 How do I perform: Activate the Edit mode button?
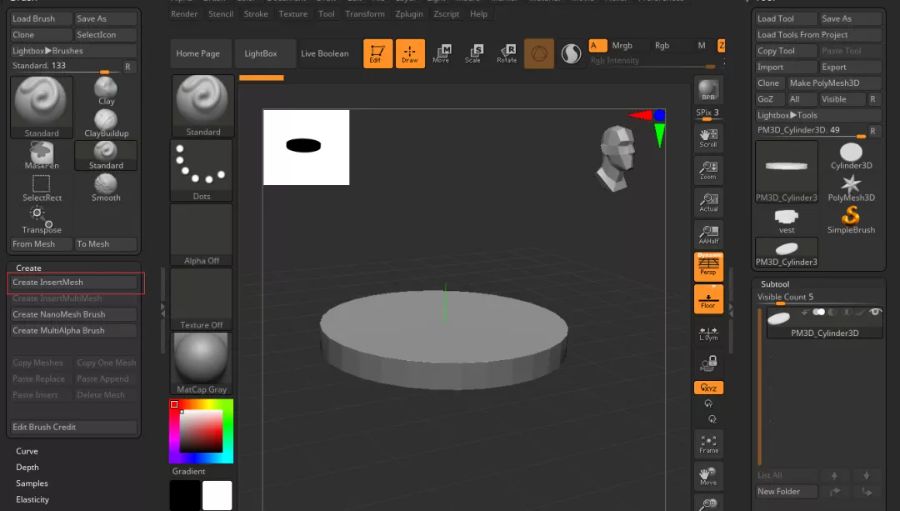point(378,53)
